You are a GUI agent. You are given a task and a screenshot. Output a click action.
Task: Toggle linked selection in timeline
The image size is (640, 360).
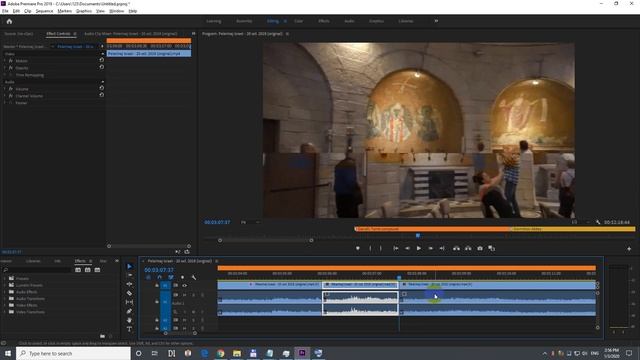[171, 278]
